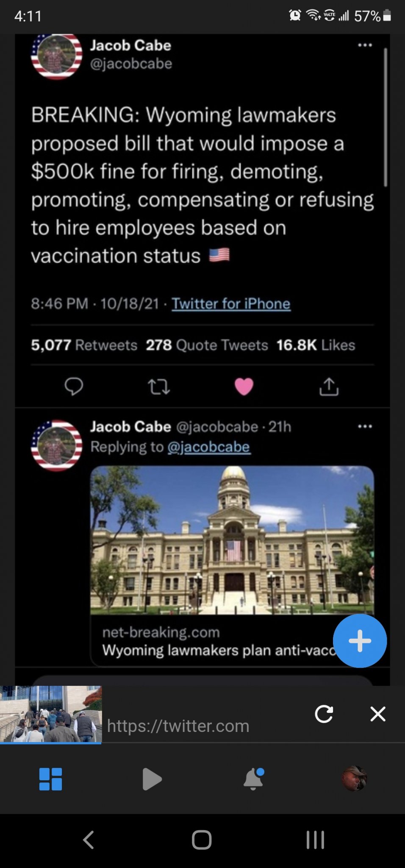Tap the https://twitter.com address field

click(x=178, y=726)
